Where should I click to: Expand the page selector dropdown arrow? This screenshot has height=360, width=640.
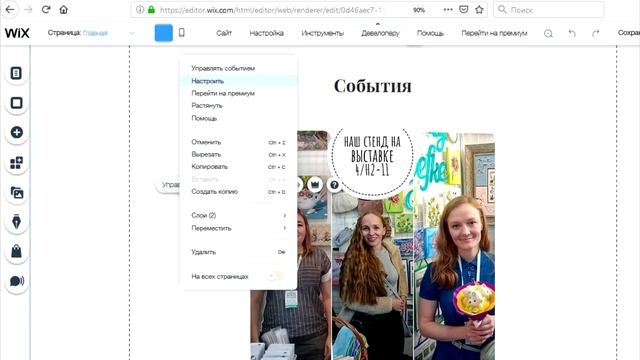coord(132,33)
